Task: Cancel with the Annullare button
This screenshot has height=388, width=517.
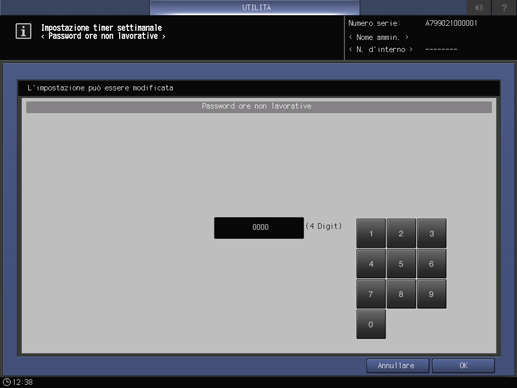Action: coord(397,366)
